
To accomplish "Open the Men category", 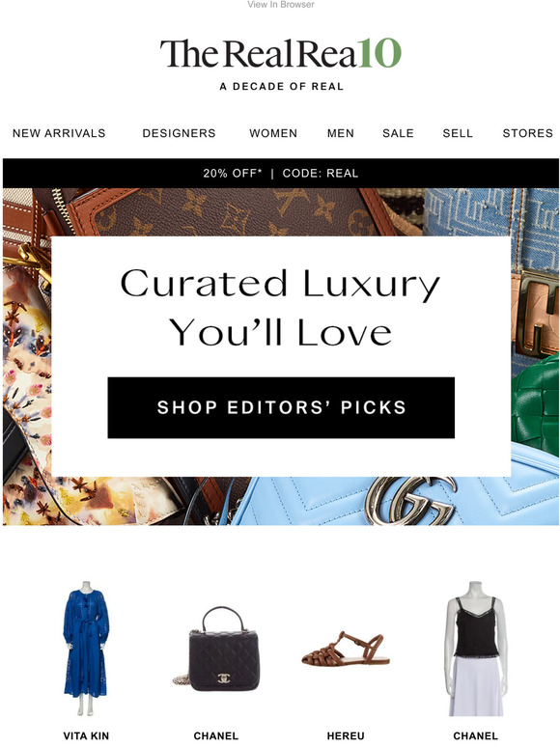I will tap(341, 133).
